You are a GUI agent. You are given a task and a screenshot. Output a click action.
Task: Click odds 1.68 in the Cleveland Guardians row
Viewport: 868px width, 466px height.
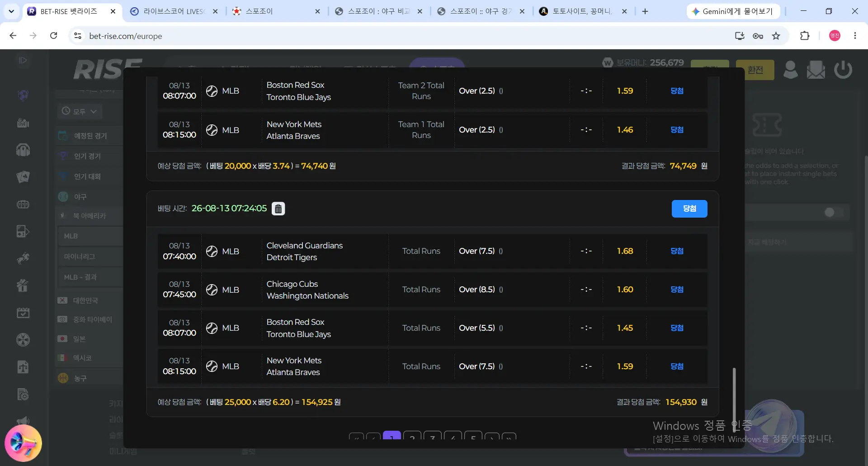625,251
